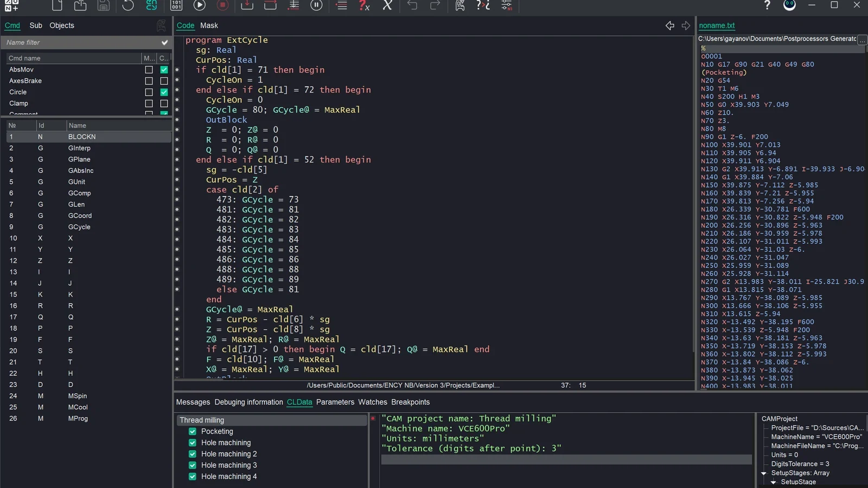Open the Parameters tab
This screenshot has height=488, width=868.
pyautogui.click(x=335, y=402)
